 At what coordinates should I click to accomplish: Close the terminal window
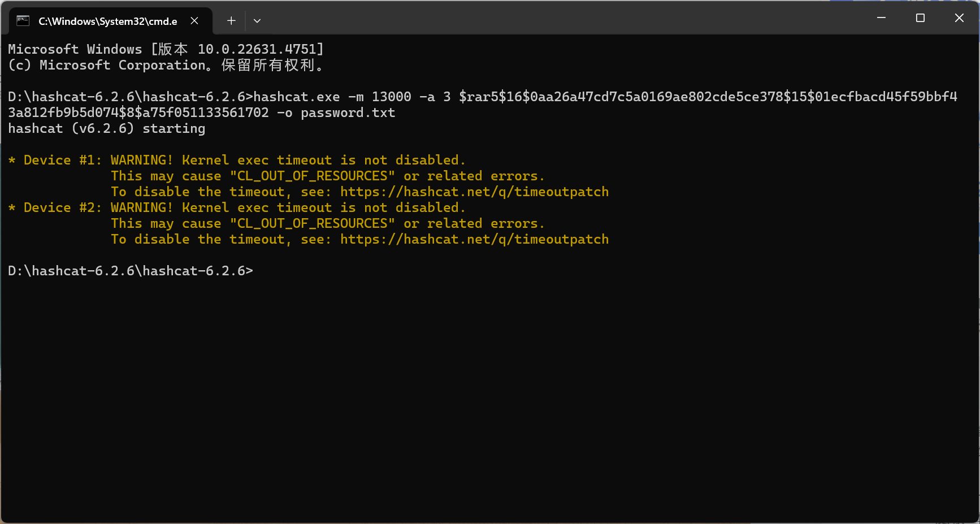tap(959, 18)
